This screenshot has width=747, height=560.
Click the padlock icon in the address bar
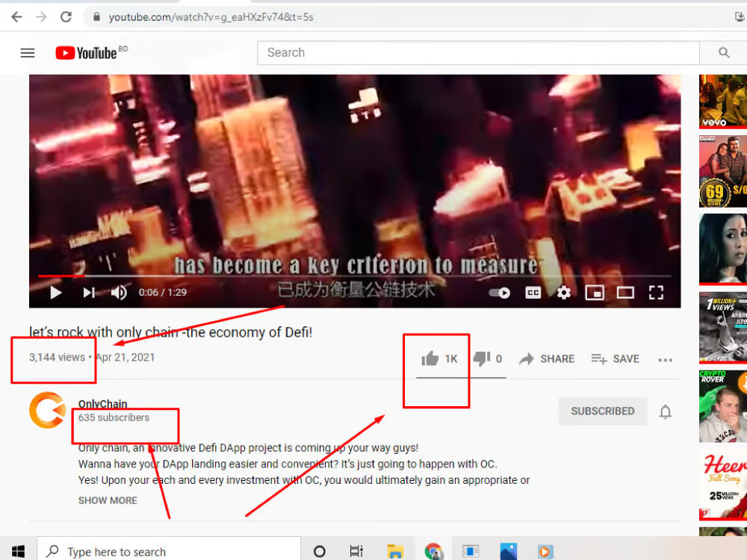pos(96,17)
